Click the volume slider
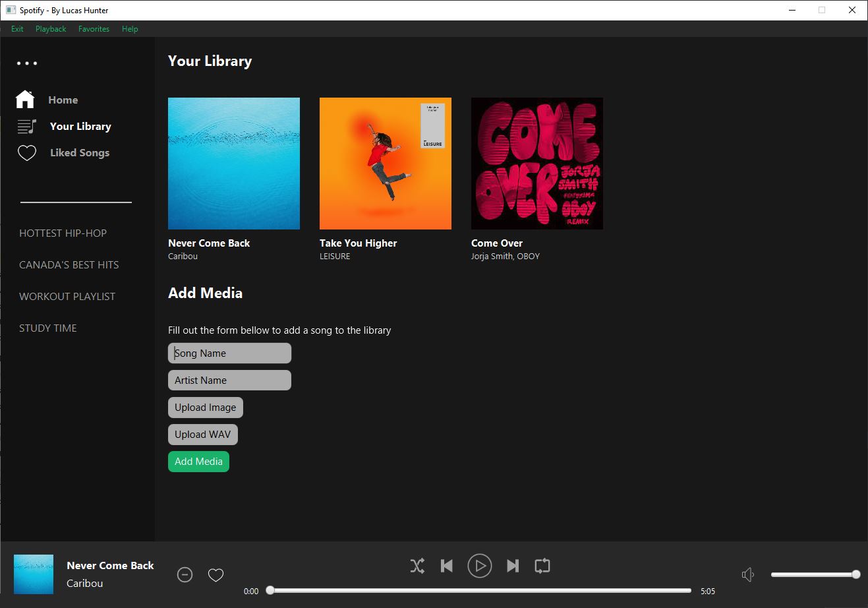The width and height of the screenshot is (868, 608). [816, 574]
